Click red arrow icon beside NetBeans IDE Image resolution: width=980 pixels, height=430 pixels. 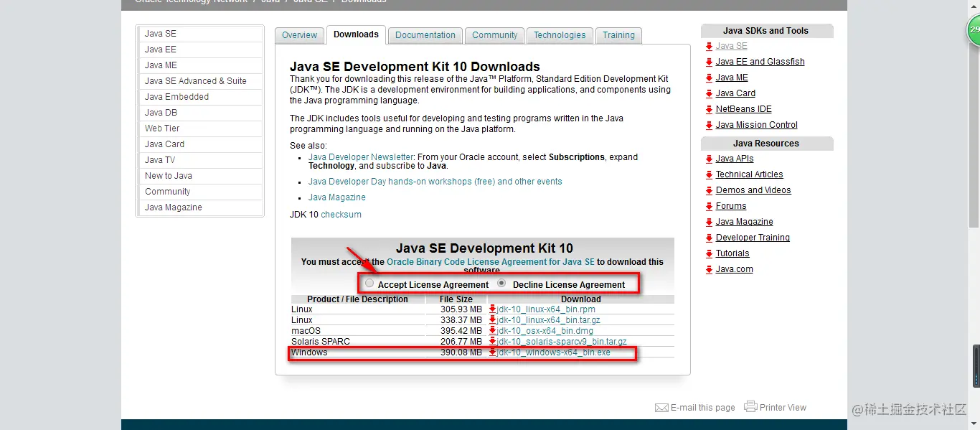[709, 110]
